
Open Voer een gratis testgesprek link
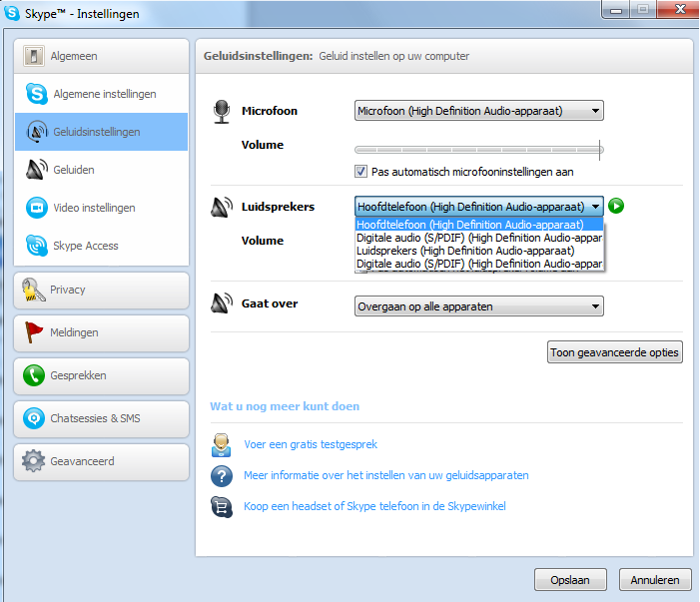(x=311, y=444)
